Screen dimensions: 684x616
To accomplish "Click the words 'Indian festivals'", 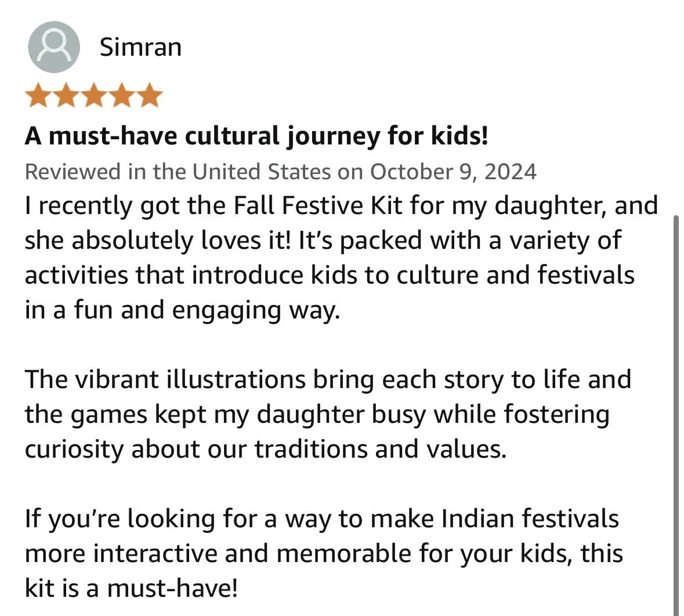I will point(530,519).
